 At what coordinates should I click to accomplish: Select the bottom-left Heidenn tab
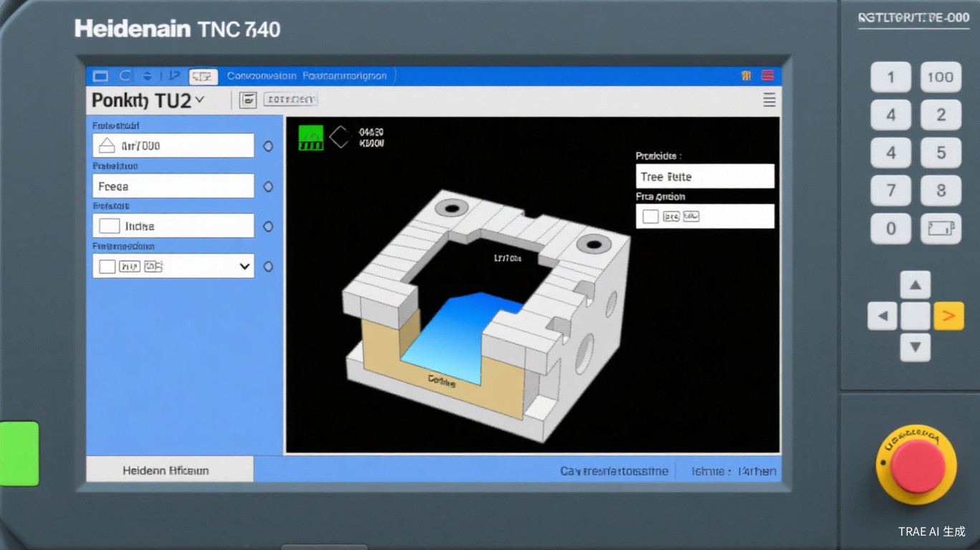coord(170,470)
